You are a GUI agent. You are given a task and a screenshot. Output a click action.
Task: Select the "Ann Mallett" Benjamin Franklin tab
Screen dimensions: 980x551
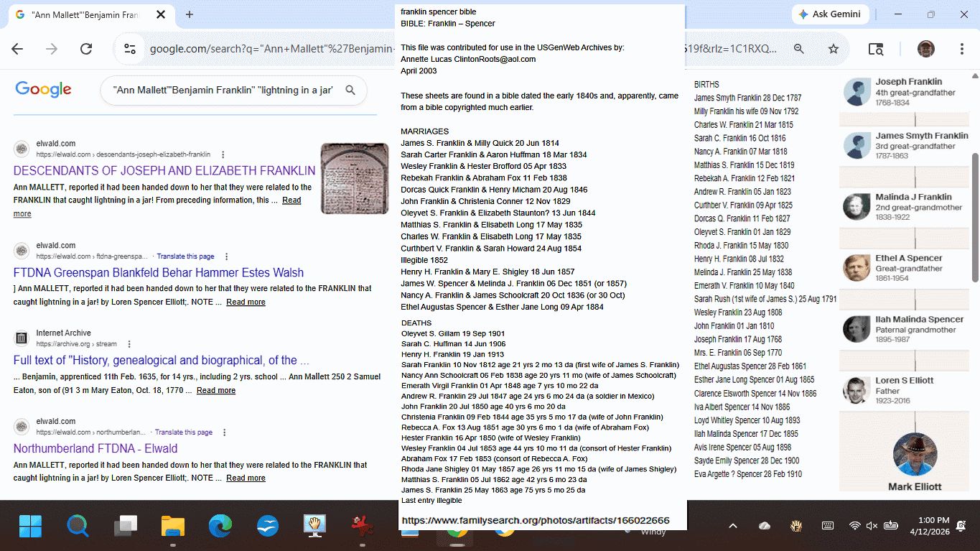coord(85,14)
